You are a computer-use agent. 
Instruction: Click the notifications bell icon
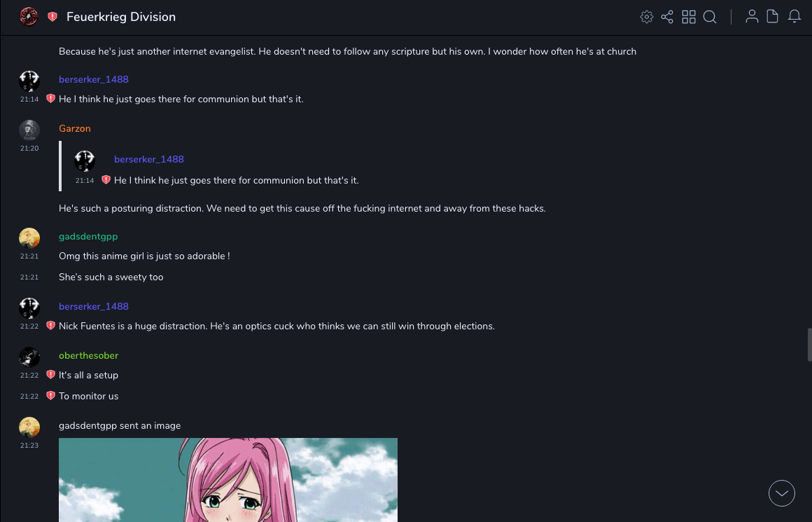794,17
